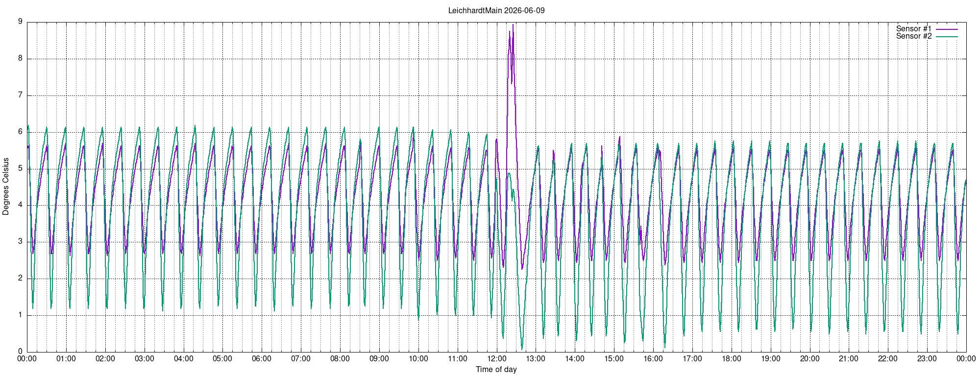Click the 7 y-axis tick label
The image size is (980, 376).
(20, 95)
